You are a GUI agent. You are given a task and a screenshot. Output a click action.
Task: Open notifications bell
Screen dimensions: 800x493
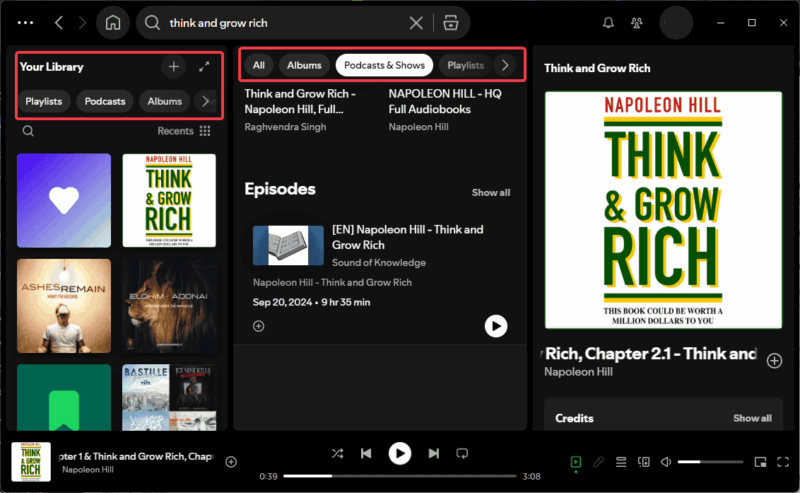[x=608, y=23]
